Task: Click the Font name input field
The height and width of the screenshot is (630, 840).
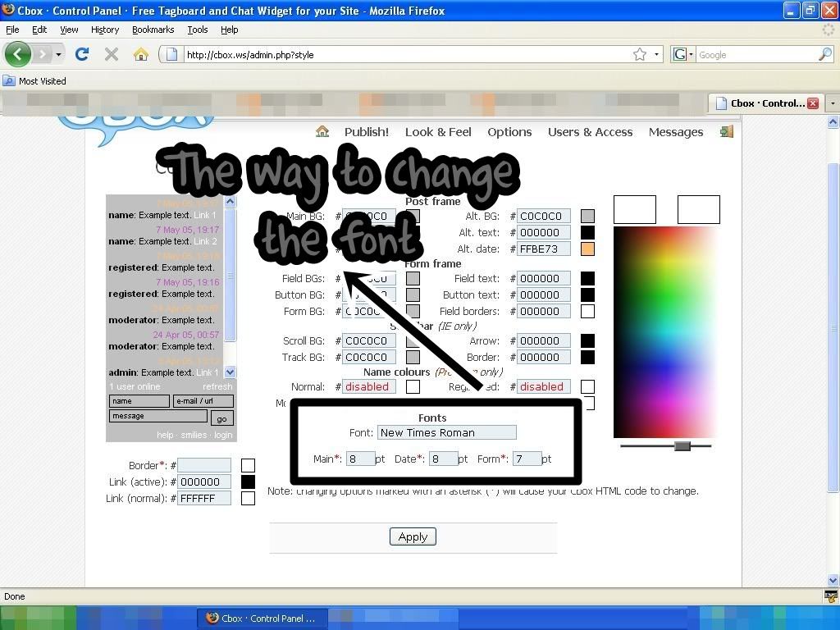Action: [447, 432]
